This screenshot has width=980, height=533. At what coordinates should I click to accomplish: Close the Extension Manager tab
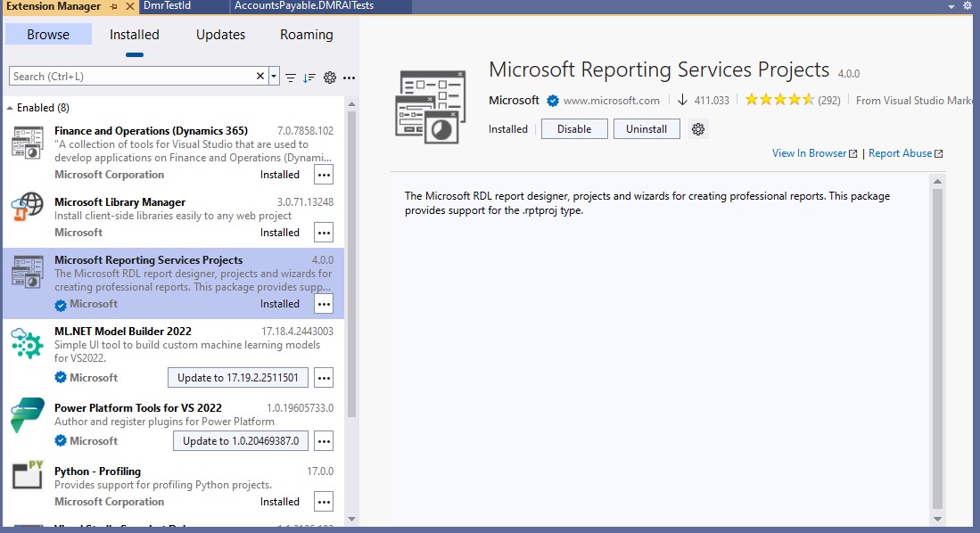tap(130, 6)
